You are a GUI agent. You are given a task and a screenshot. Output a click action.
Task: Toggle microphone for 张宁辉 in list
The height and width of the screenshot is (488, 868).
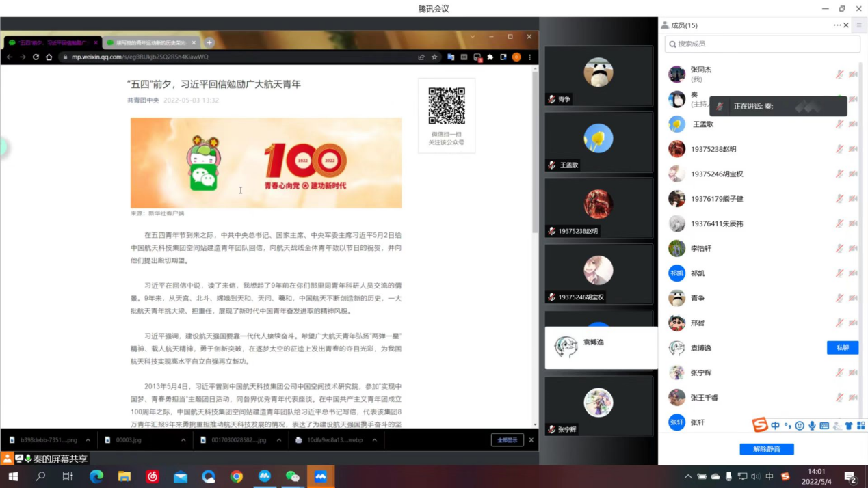(839, 372)
